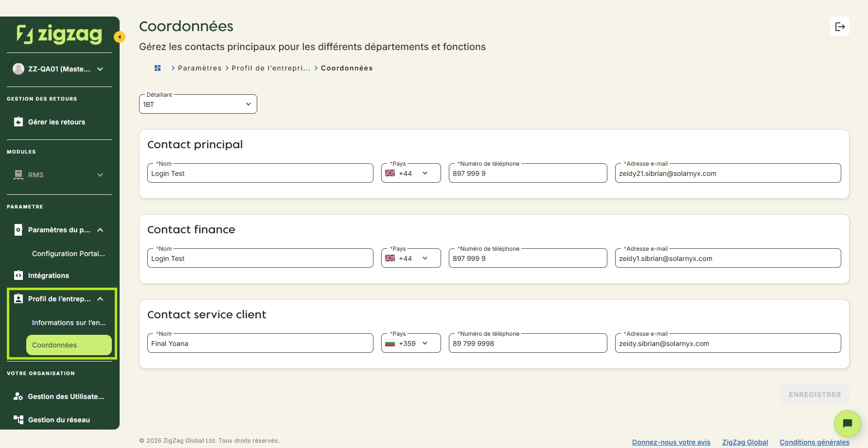
Task: Open Pays dropdown arrow in Contact principal
Action: (x=425, y=173)
